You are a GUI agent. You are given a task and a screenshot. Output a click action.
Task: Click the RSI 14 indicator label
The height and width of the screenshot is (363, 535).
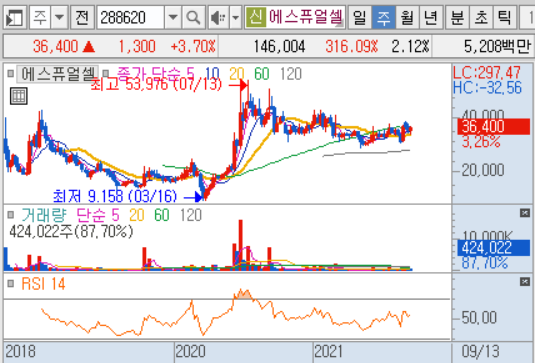point(43,284)
